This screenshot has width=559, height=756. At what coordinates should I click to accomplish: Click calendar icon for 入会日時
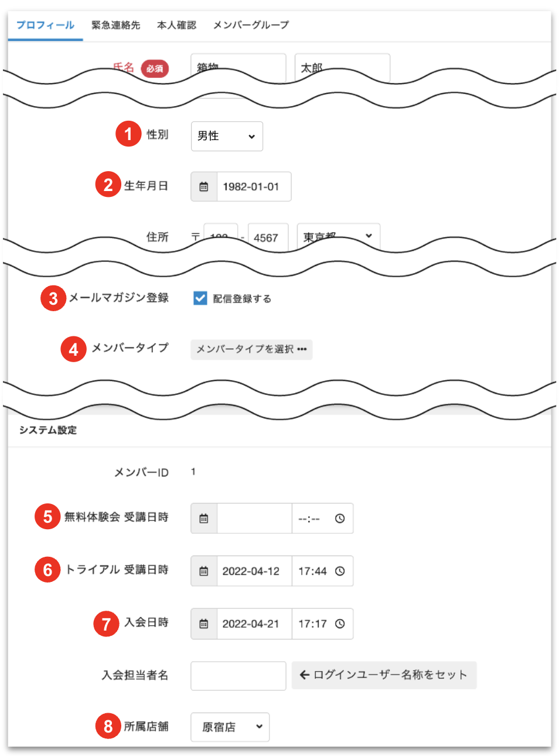(204, 624)
